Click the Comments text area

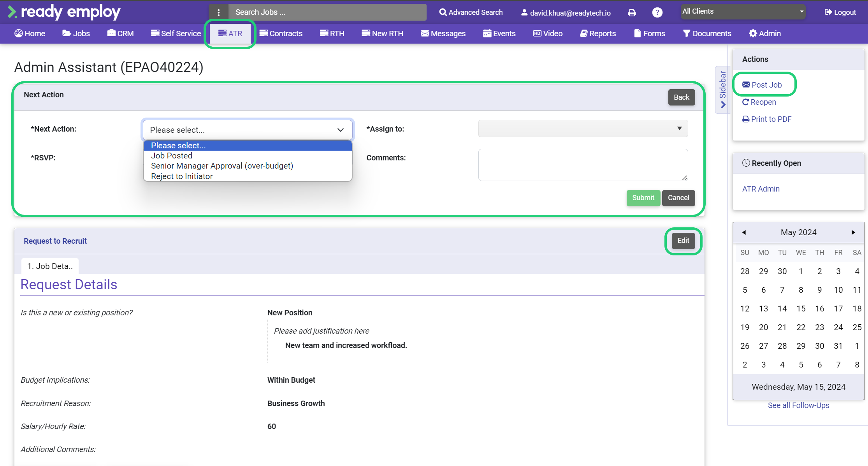click(583, 165)
